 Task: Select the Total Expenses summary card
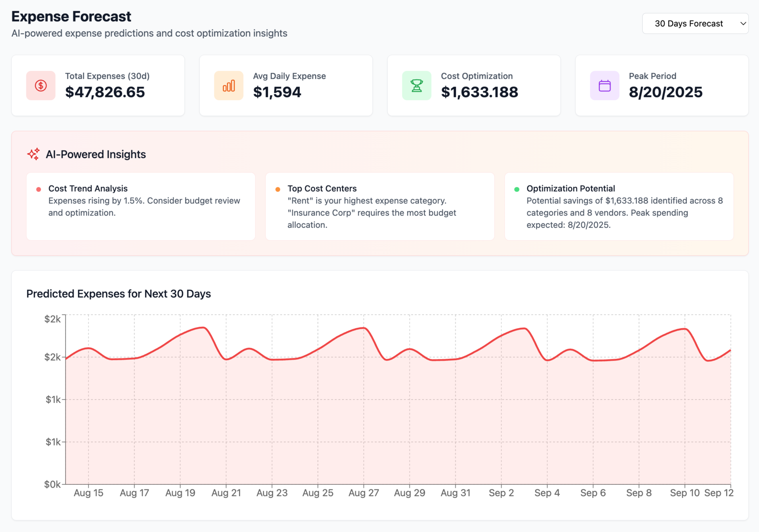click(98, 86)
